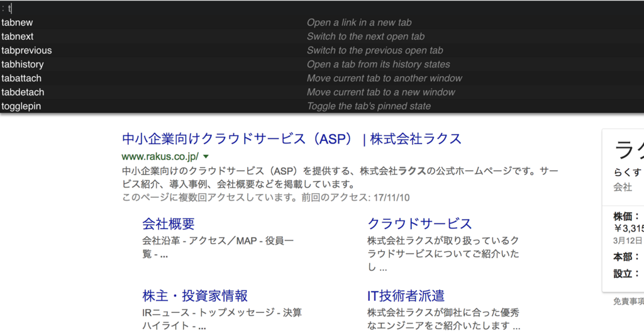
Task: Select the tabnext command suggestion
Action: 322,37
